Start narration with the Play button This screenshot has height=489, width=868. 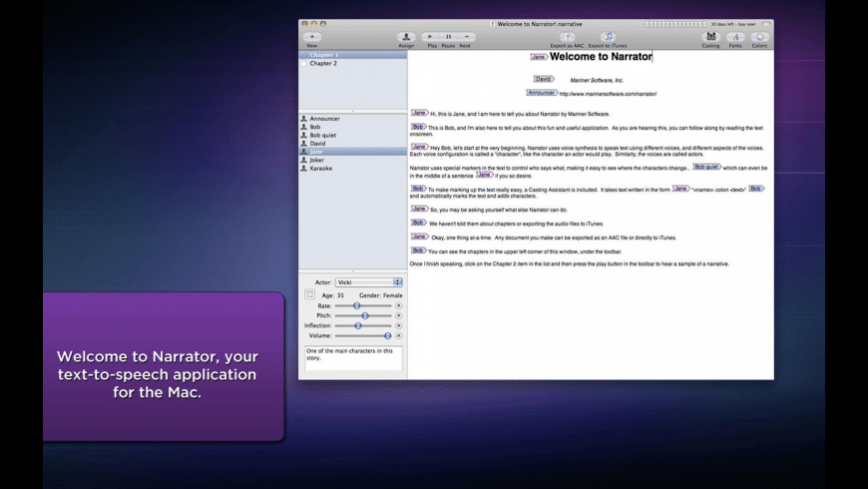tap(431, 37)
